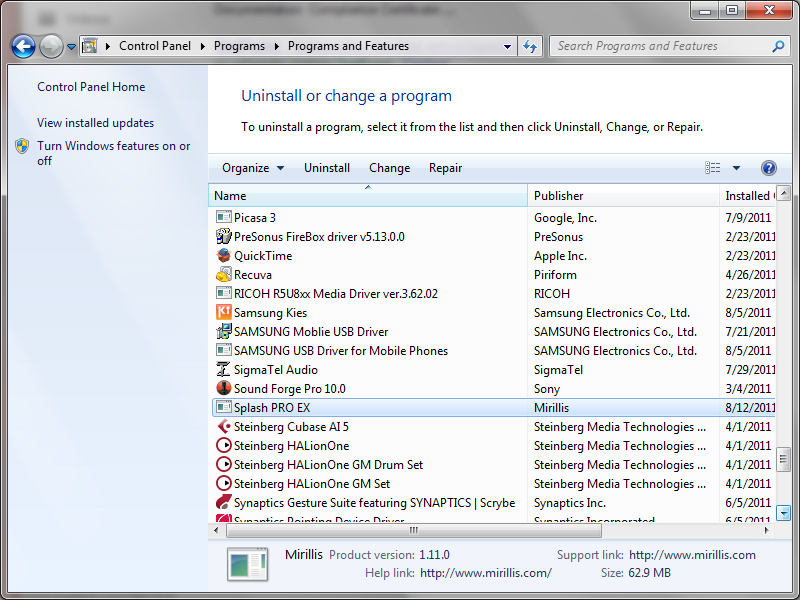Open the Organize dropdown menu
Viewport: 800px width, 600px height.
pyautogui.click(x=253, y=168)
